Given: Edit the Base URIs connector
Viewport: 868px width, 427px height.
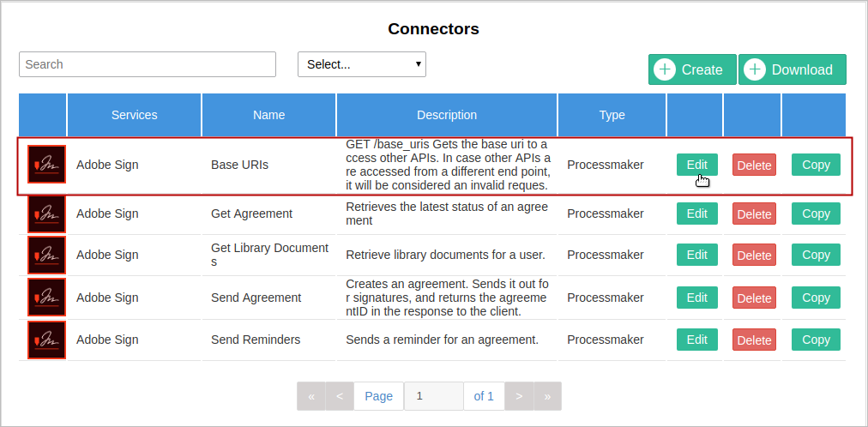Looking at the screenshot, I should [697, 165].
